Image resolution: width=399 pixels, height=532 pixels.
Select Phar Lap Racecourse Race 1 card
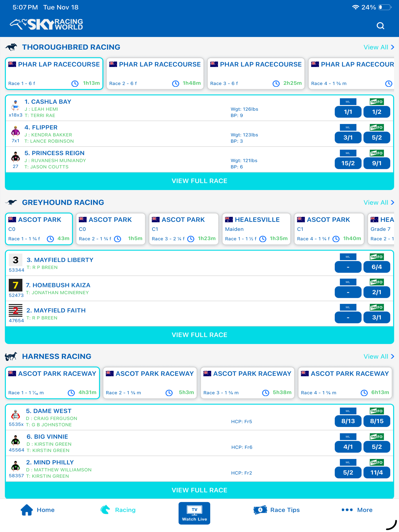click(54, 74)
